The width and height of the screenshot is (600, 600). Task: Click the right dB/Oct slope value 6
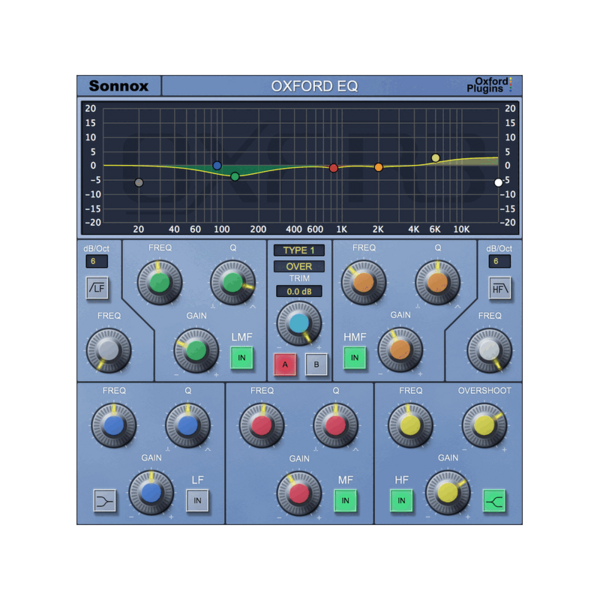pos(500,261)
